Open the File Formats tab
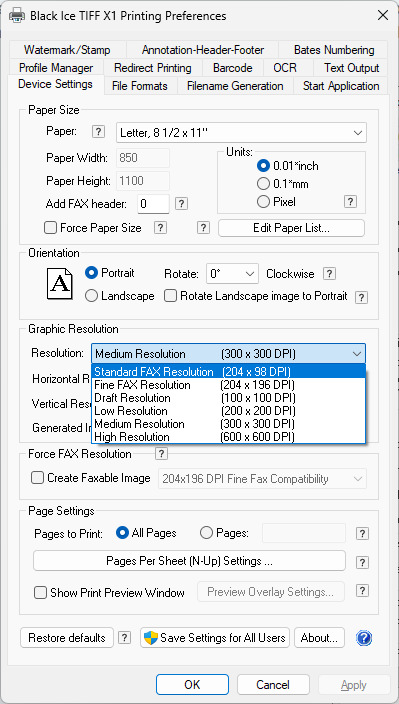Image resolution: width=399 pixels, height=704 pixels. [140, 86]
